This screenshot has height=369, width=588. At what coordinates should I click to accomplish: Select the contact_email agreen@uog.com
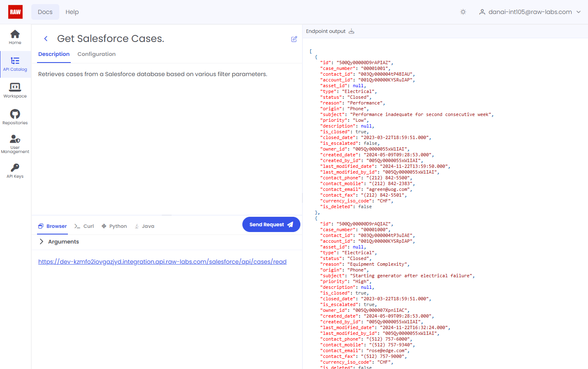coord(388,190)
